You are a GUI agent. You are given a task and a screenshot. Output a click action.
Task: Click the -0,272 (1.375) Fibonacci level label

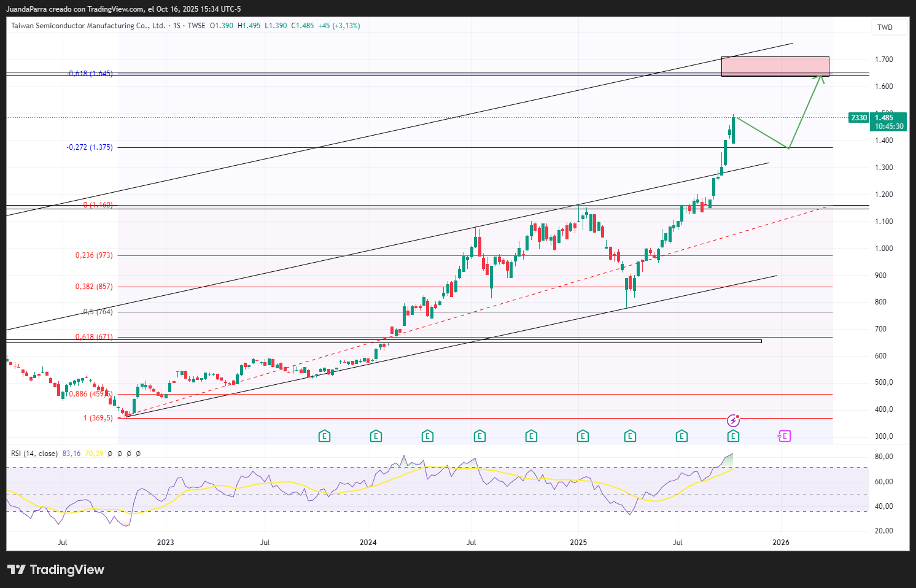(x=90, y=147)
